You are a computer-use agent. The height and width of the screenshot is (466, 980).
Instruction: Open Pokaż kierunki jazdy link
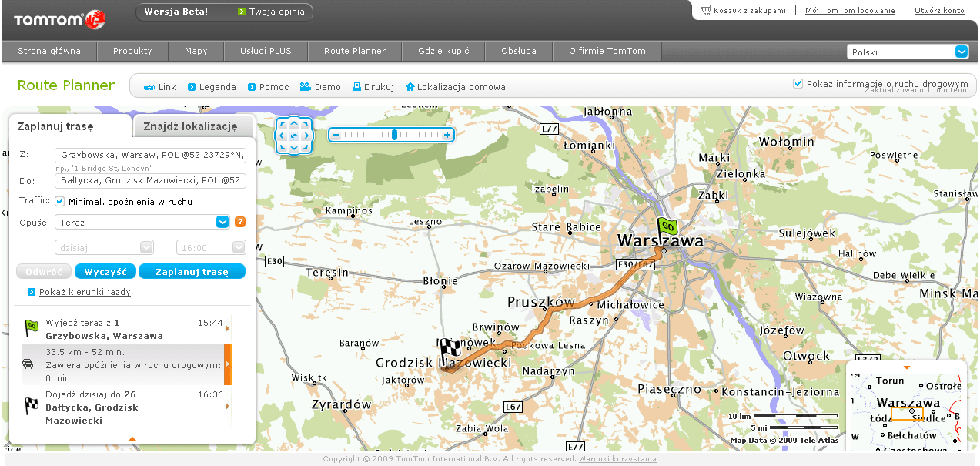coord(85,292)
